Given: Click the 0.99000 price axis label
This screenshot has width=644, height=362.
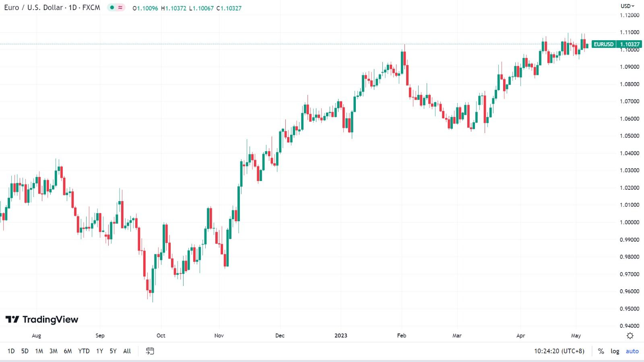Looking at the screenshot, I should (630, 240).
